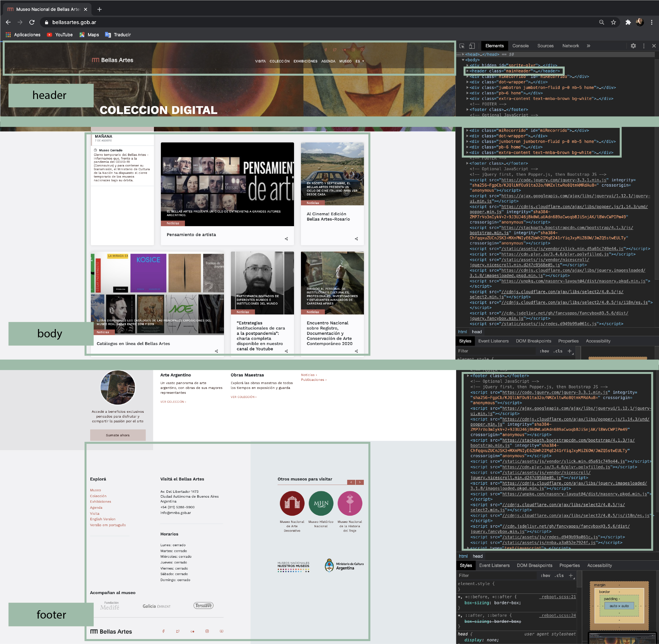Image resolution: width=659 pixels, height=644 pixels.
Task: Click the Sumate ahora button
Action: (118, 435)
